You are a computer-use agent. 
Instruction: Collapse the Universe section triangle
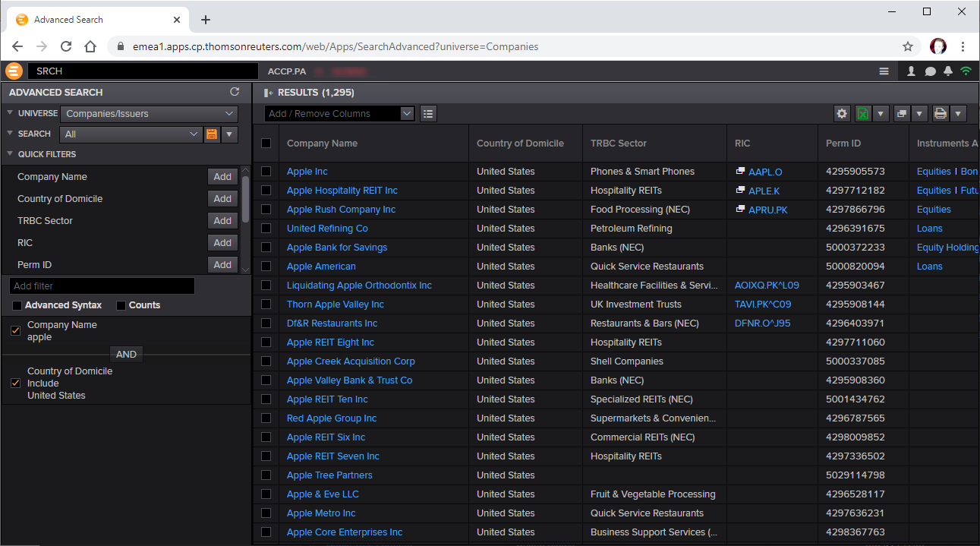click(x=10, y=113)
